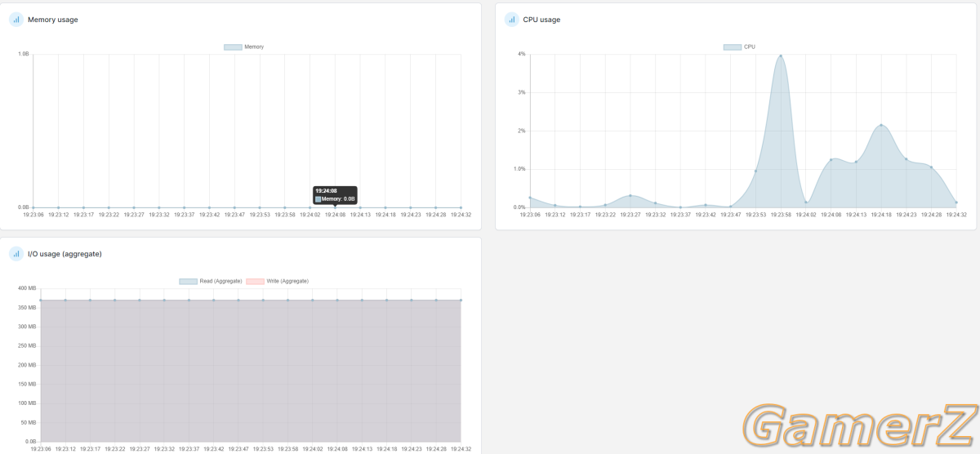The height and width of the screenshot is (454, 980).
Task: Click the Memory usage chart icon
Action: point(16,19)
